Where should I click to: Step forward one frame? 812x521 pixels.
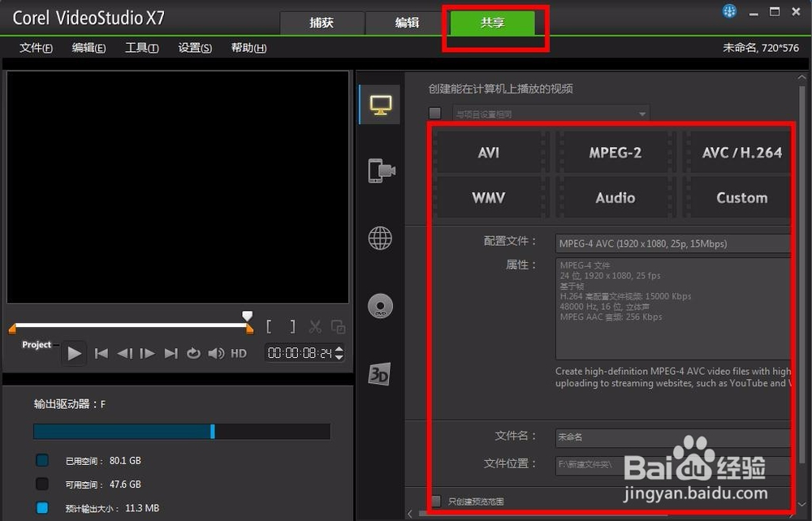click(x=147, y=353)
